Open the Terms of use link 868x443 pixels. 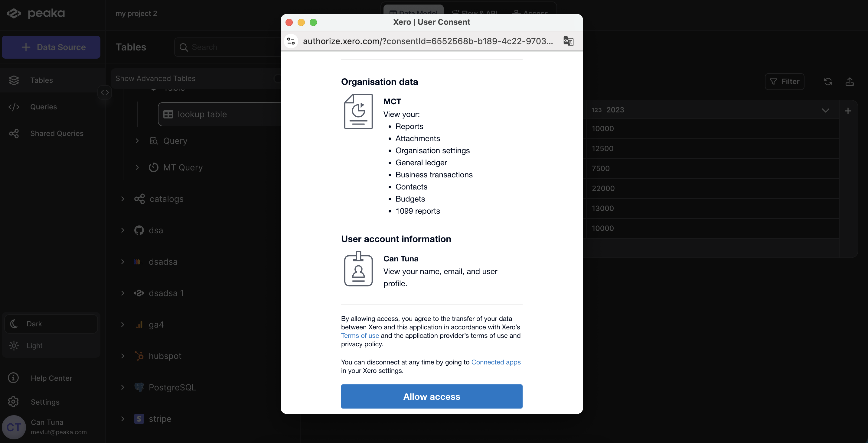tap(360, 335)
